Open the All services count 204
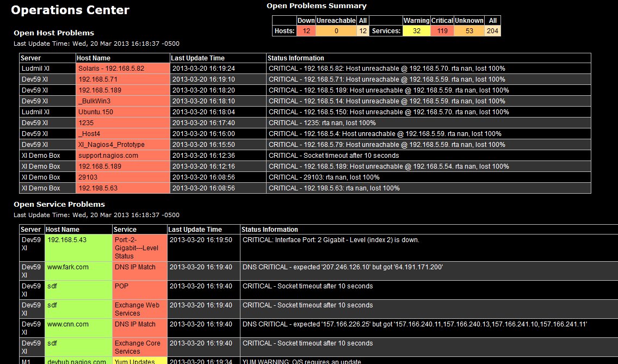 [493, 31]
